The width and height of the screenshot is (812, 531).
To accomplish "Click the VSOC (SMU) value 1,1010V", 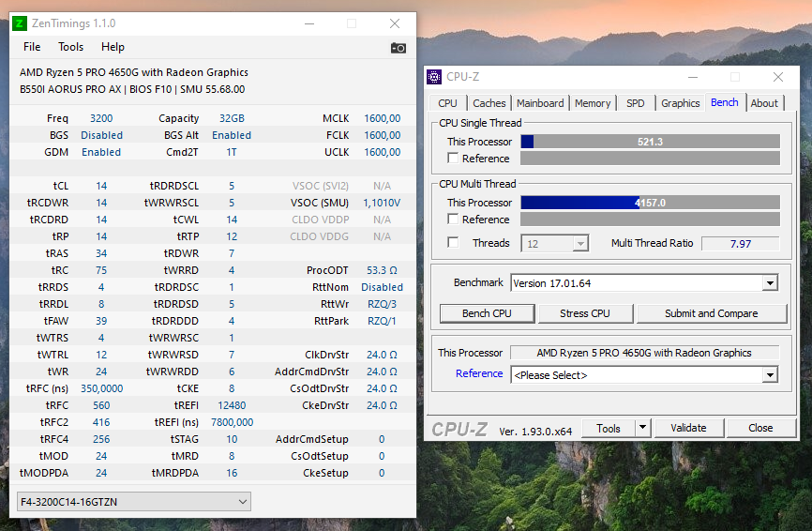I will pyautogui.click(x=382, y=203).
